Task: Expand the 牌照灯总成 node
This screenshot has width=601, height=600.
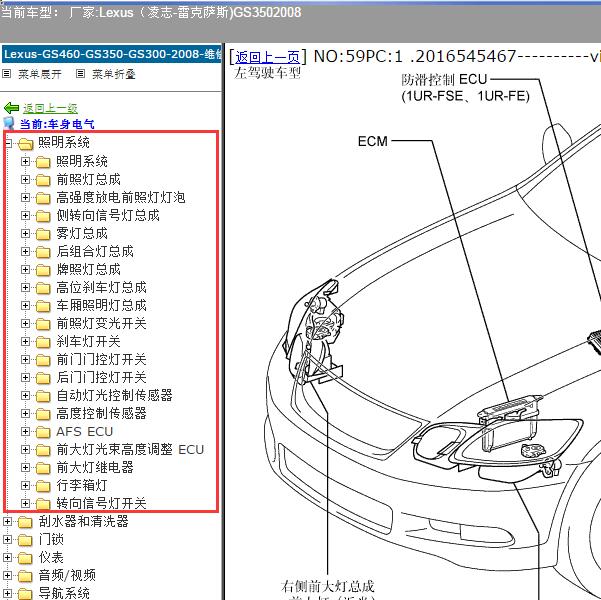Action: tap(25, 270)
